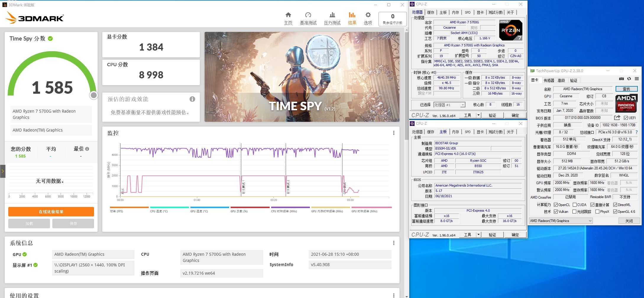Click the green check next to Time Spy 分数

point(50,38)
